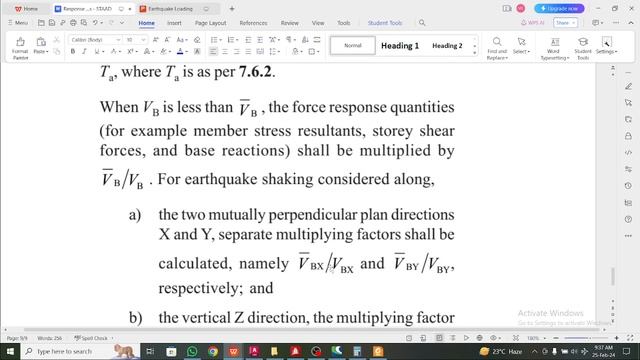Toggle align left paragraph button

(213, 51)
